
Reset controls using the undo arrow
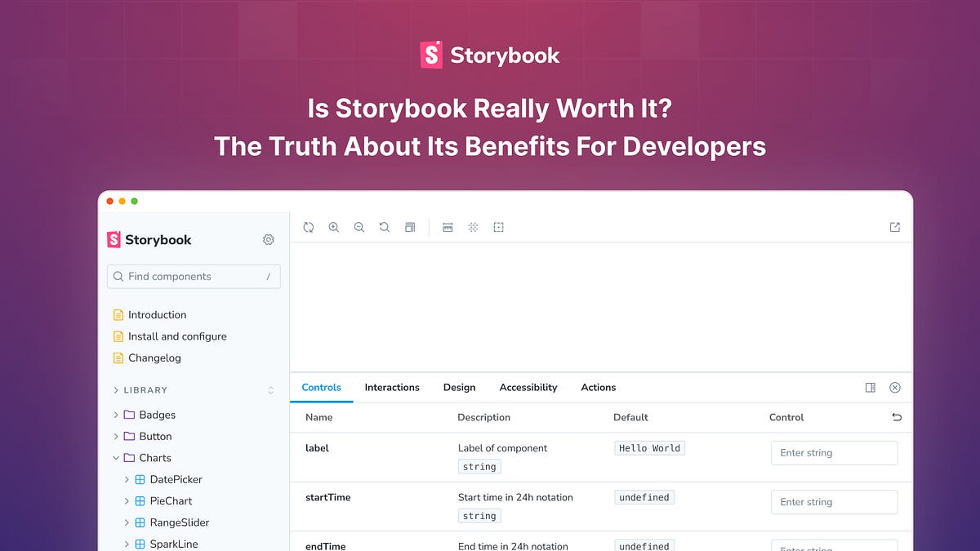point(897,417)
